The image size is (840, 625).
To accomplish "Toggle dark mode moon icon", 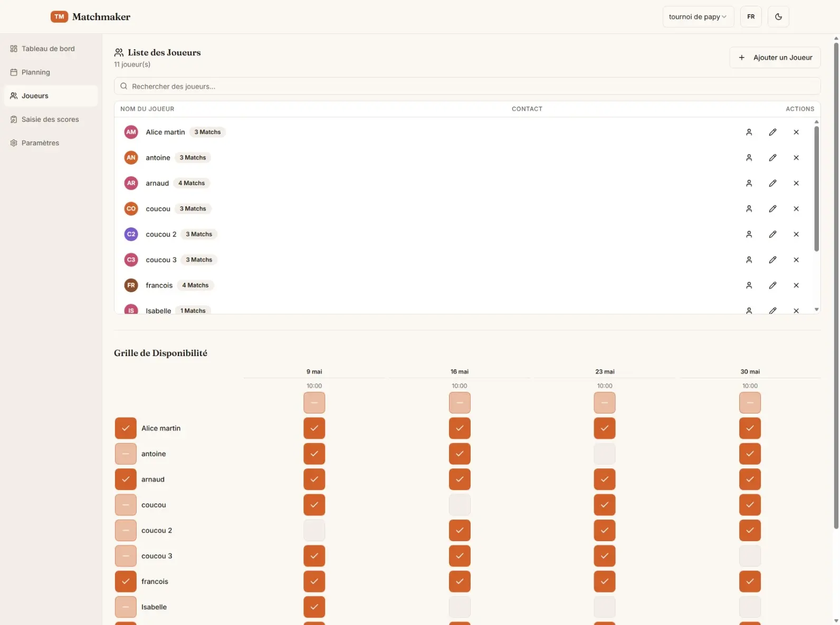I will (x=778, y=17).
